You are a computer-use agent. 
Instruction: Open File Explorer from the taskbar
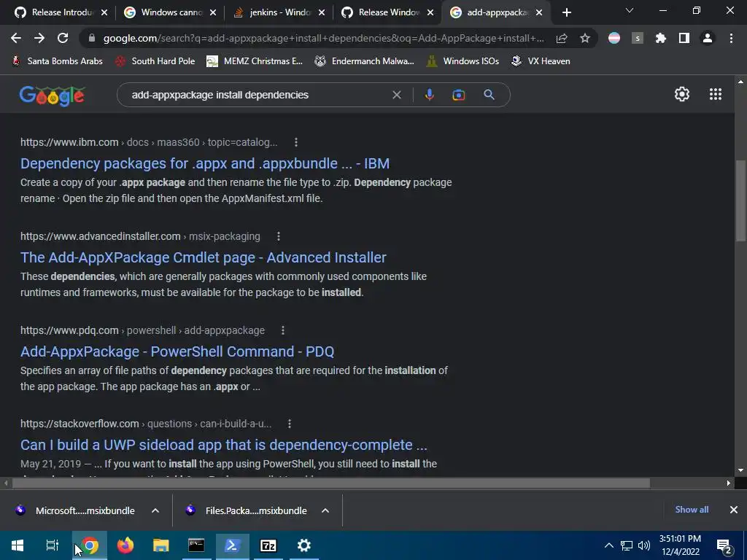coord(161,545)
